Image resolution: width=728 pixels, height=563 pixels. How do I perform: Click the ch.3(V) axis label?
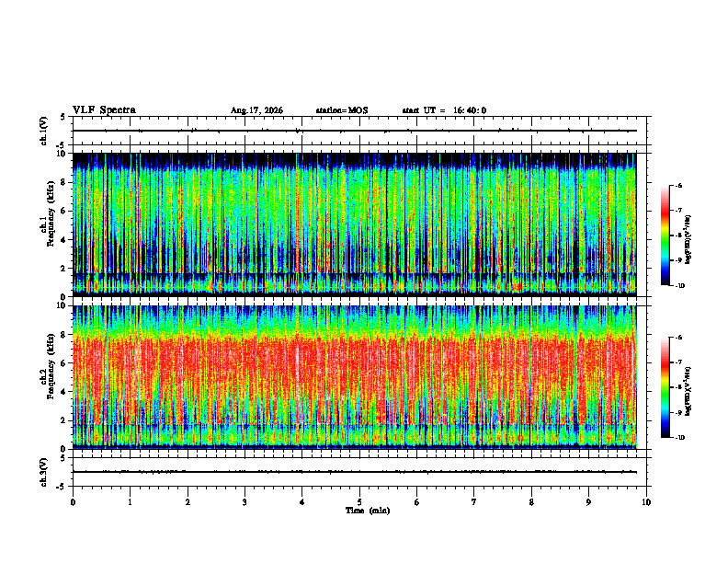(43, 473)
